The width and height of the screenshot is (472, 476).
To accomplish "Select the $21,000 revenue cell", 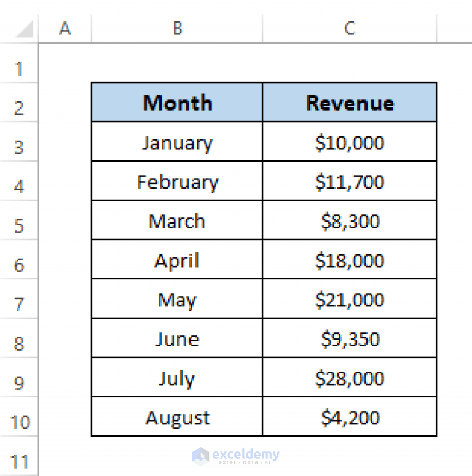I will (350, 298).
